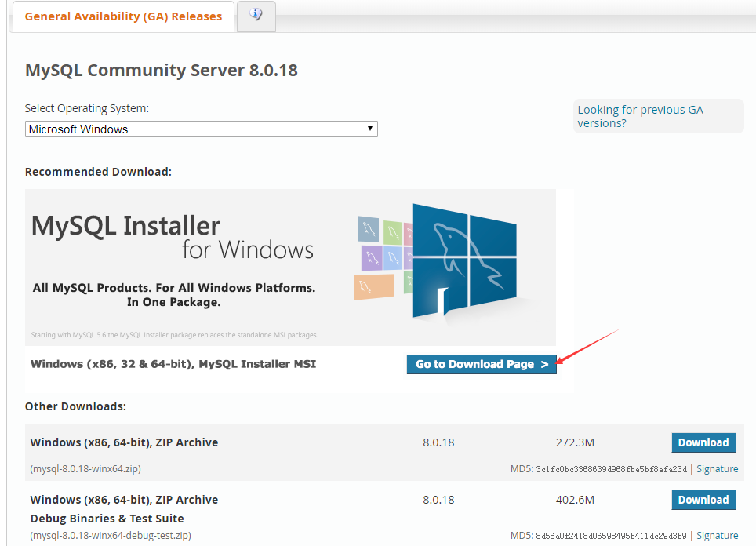Click the 'Recommended Download:' label
The image size is (756, 546).
coord(98,172)
